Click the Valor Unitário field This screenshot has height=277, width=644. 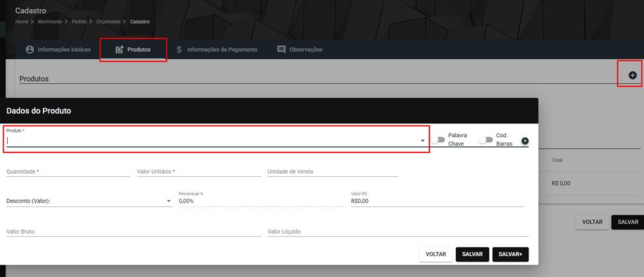[x=199, y=171]
